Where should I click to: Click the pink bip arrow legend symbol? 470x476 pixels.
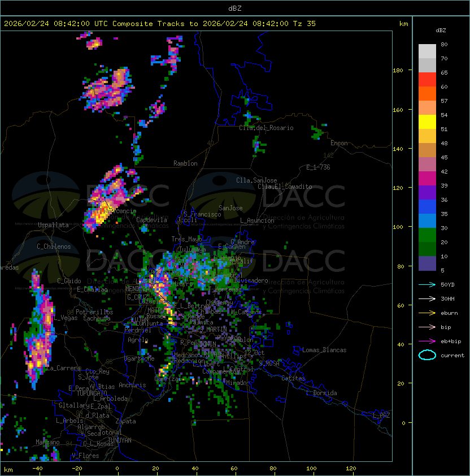tap(427, 327)
